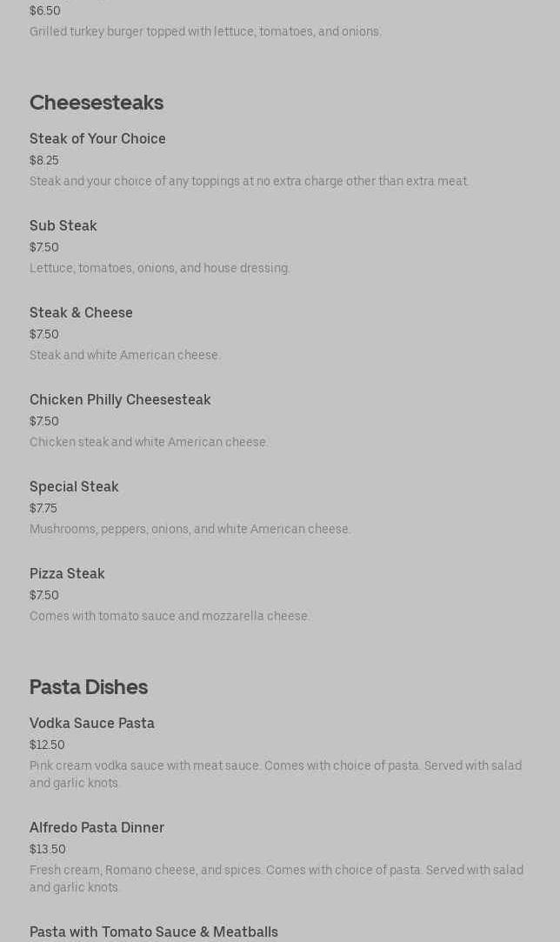The image size is (560, 942).
Task: Click the grilled turkey burger description
Action: click(205, 32)
